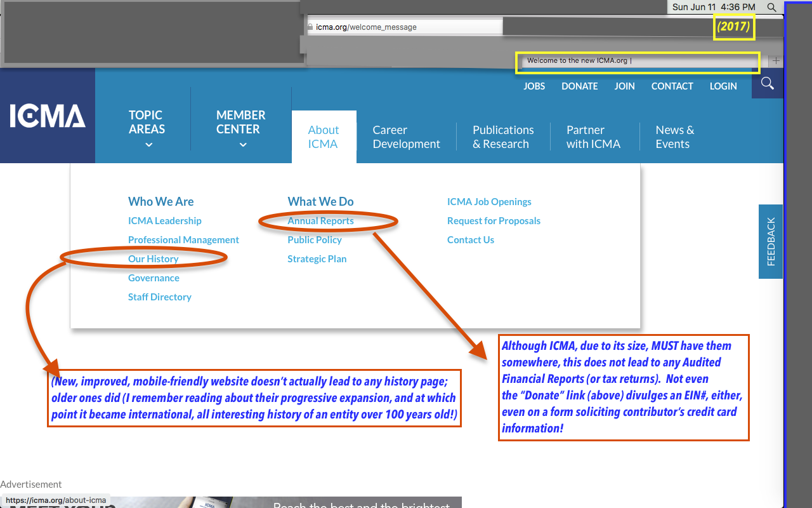
Task: Open a new browser tab with plus button
Action: (775, 61)
